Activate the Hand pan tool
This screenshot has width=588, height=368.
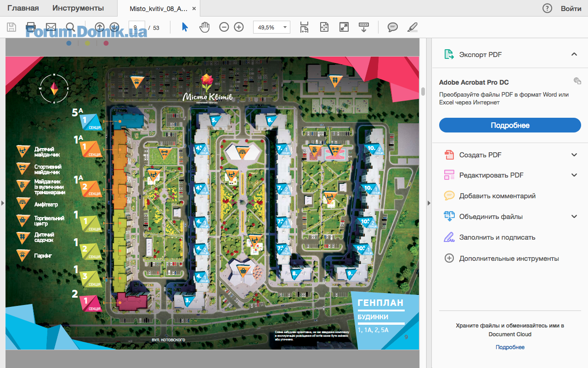204,27
